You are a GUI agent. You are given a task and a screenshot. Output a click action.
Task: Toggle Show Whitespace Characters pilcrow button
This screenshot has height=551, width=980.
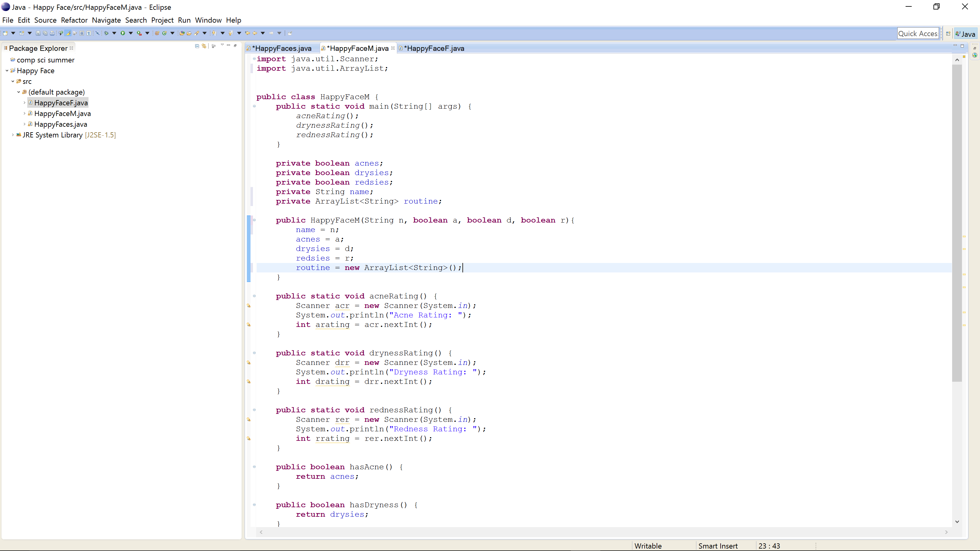tap(89, 33)
